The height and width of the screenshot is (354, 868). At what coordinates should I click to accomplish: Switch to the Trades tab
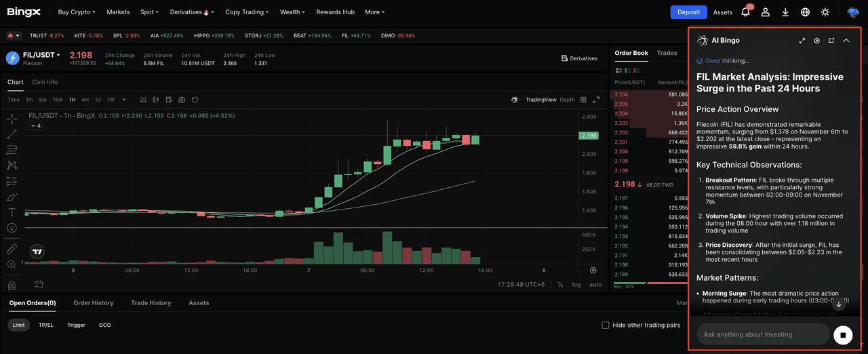coord(667,53)
